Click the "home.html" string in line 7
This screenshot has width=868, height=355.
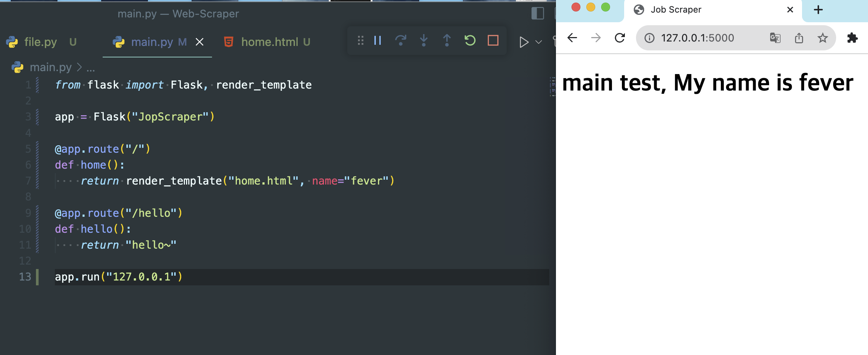click(x=264, y=181)
